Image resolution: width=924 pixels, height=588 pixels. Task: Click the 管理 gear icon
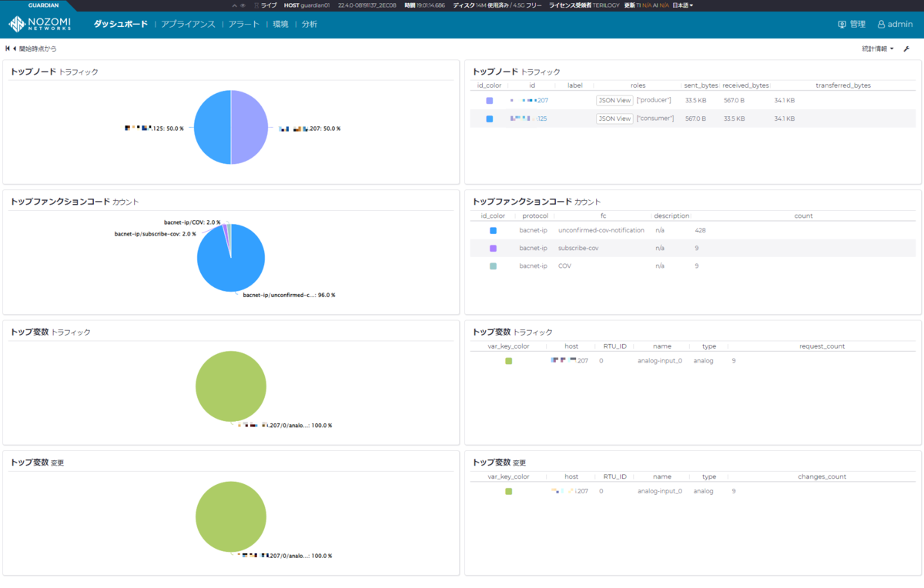pos(842,25)
